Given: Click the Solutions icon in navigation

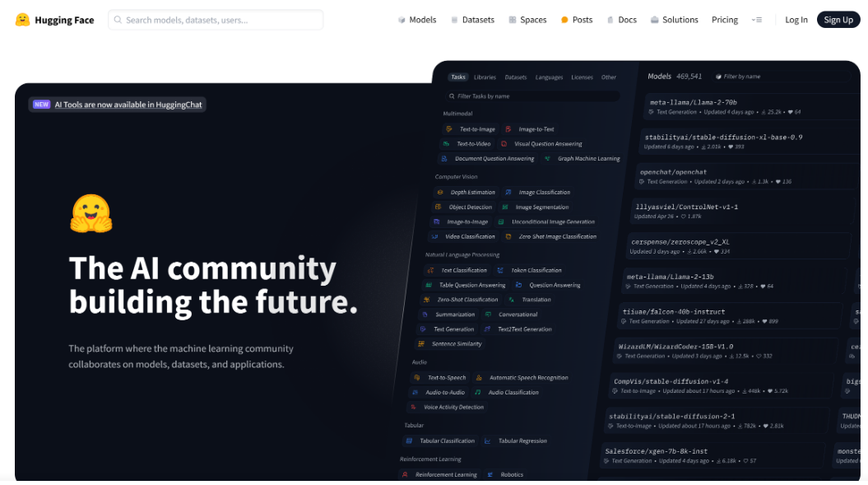Looking at the screenshot, I should pos(654,20).
